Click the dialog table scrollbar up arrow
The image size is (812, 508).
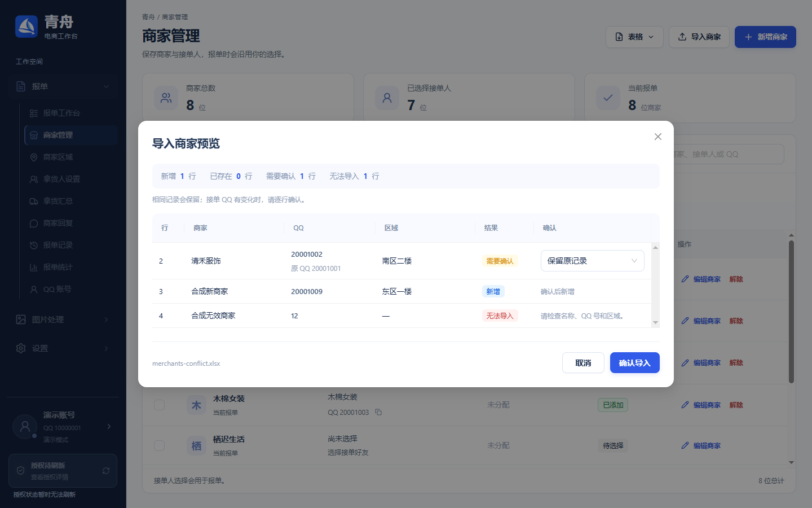tap(655, 247)
